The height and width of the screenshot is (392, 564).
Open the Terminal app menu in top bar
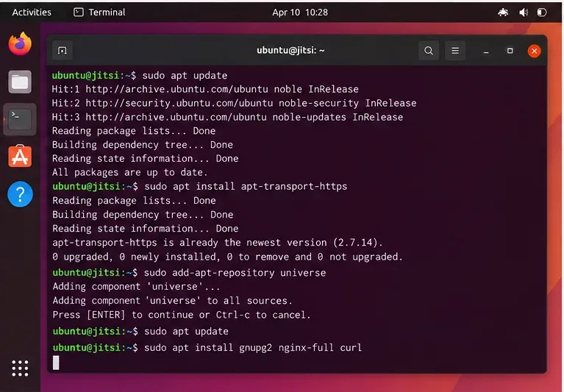pos(99,13)
